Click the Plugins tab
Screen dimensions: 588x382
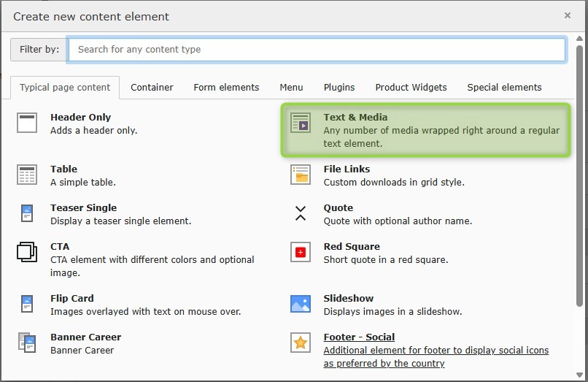[339, 88]
